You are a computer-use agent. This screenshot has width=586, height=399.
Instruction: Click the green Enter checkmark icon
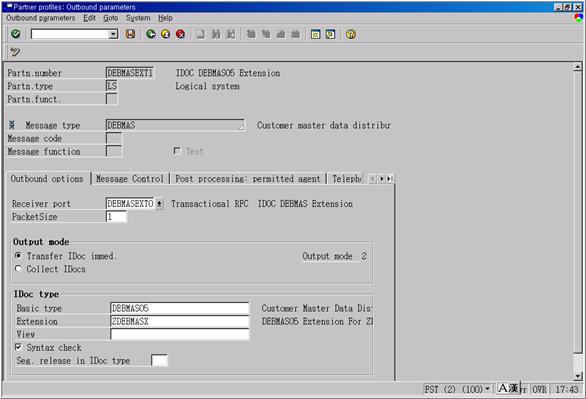point(16,34)
